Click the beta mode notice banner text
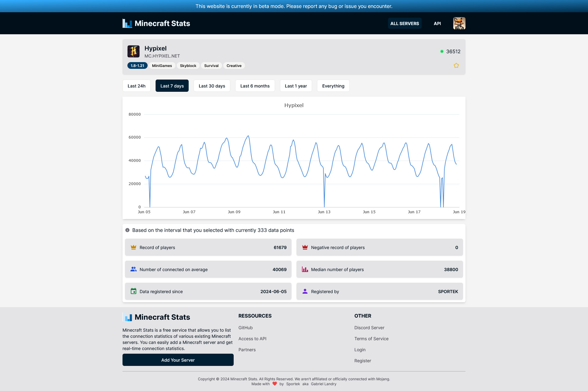Image resolution: width=588 pixels, height=391 pixels. pyautogui.click(x=294, y=6)
